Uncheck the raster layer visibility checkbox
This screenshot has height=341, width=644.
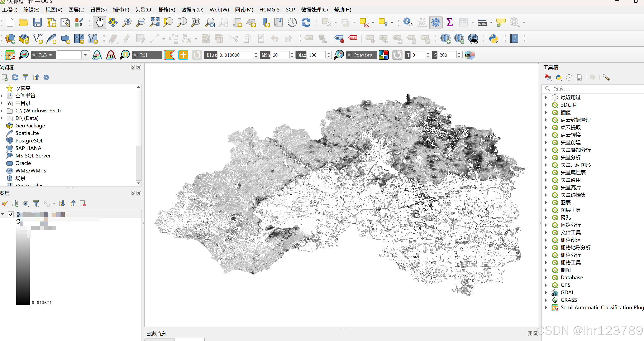click(x=11, y=214)
